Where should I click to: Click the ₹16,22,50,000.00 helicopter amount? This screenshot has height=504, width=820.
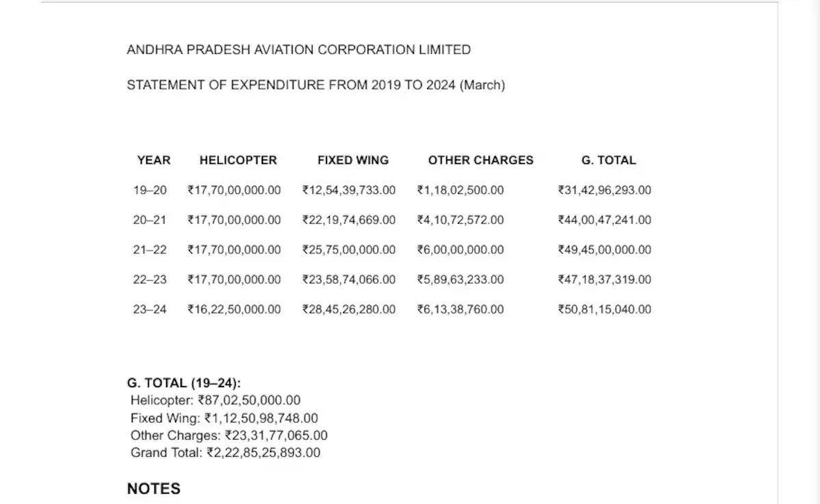[234, 309]
